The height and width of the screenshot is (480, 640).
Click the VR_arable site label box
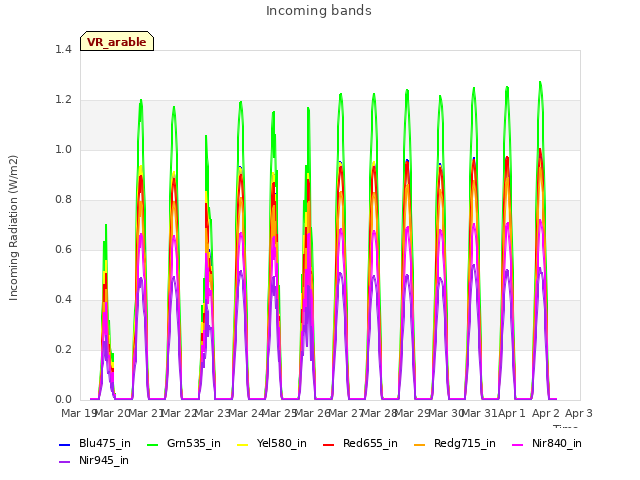click(117, 41)
